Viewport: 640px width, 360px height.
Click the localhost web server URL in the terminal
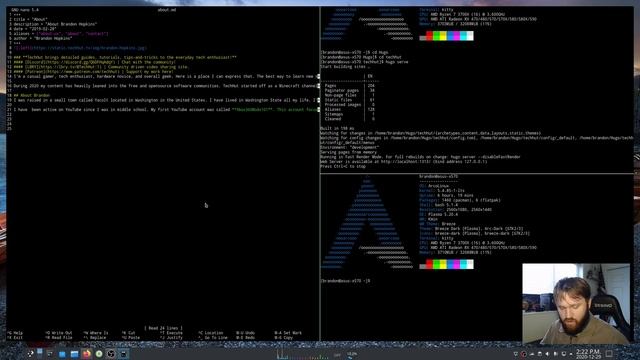pyautogui.click(x=406, y=162)
